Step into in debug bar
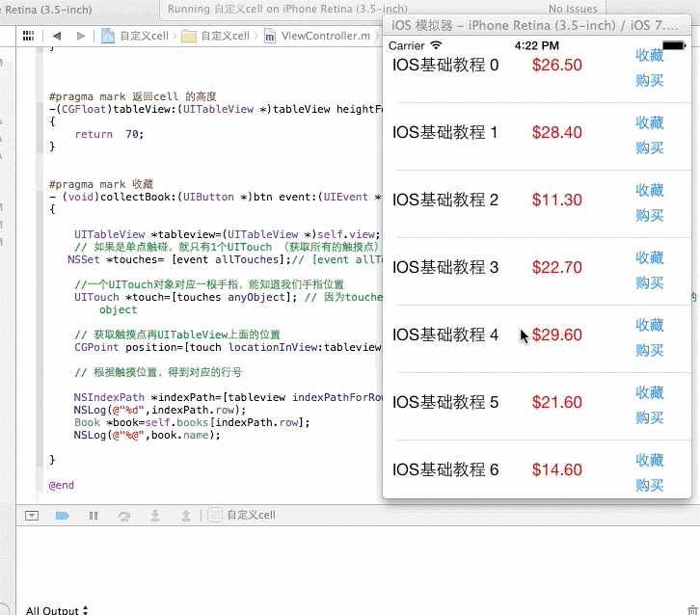 (x=155, y=516)
